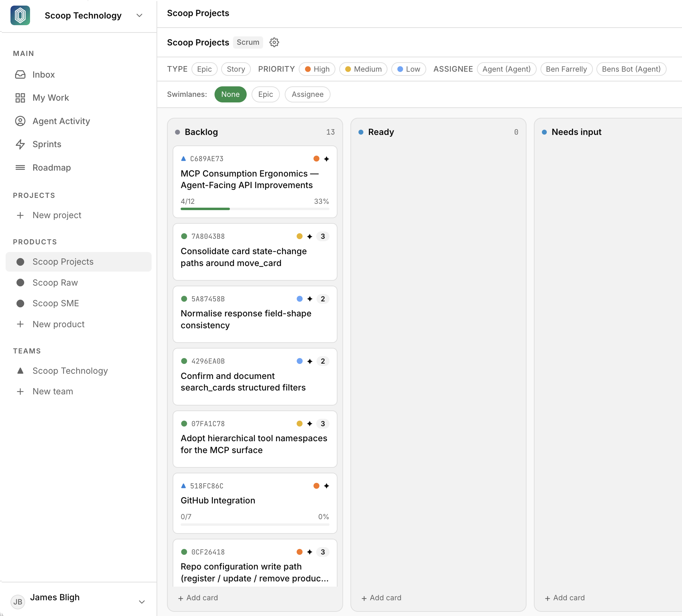This screenshot has width=682, height=616.
Task: Select the None swimlane option
Action: coord(230,94)
